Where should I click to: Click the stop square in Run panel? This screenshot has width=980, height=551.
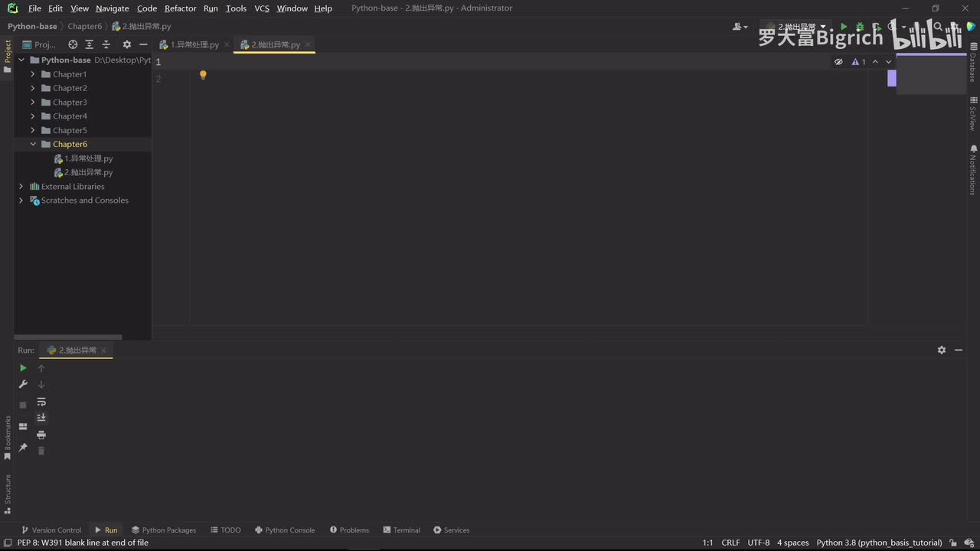pos(23,404)
